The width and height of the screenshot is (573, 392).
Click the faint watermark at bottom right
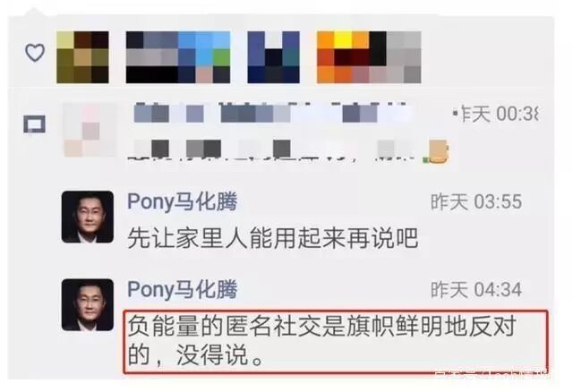coord(492,374)
